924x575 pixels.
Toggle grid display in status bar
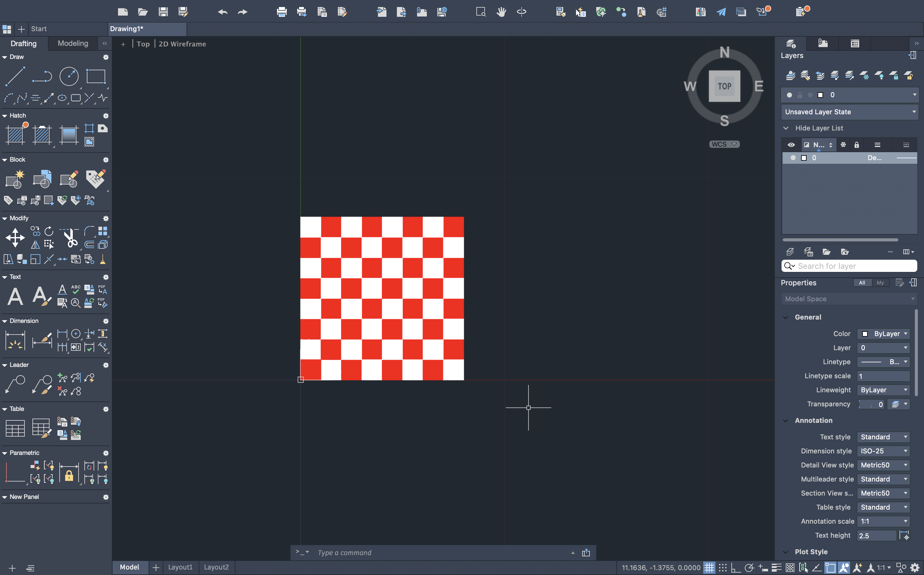(709, 567)
